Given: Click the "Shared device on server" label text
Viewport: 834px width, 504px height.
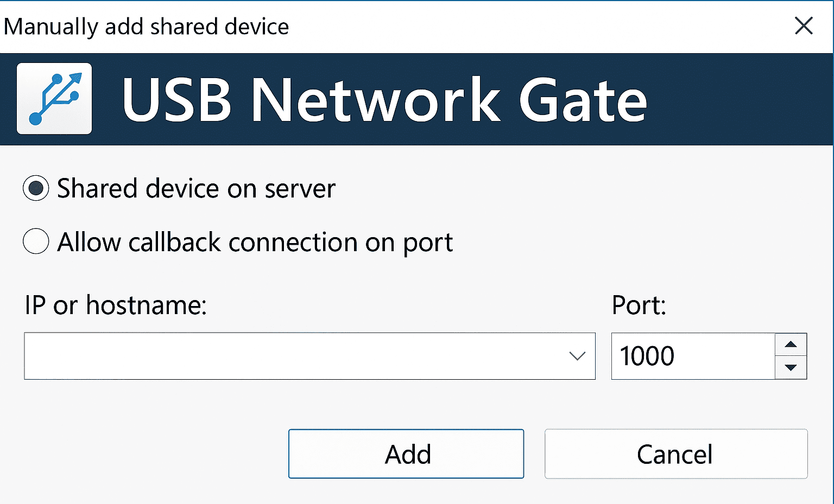Looking at the screenshot, I should 196,189.
